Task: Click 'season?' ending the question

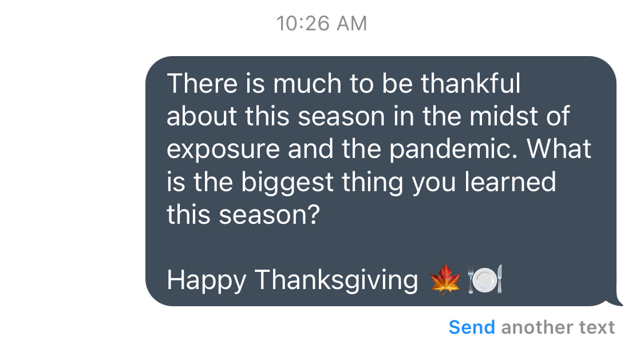Action: click(269, 215)
